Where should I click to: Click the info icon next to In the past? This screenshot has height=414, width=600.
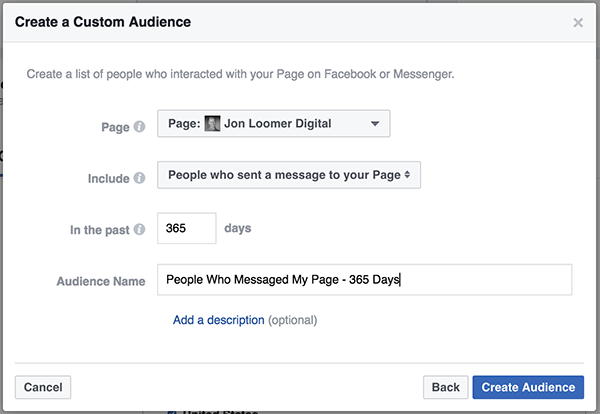coord(139,231)
